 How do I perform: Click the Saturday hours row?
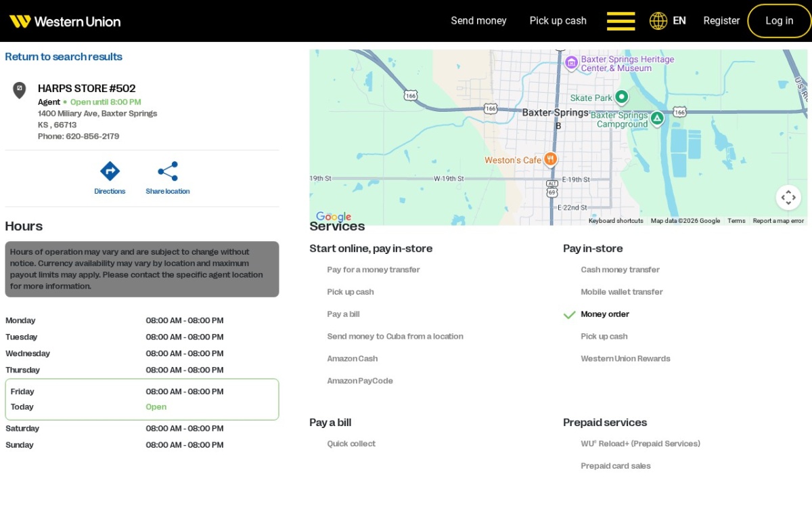tap(141, 428)
